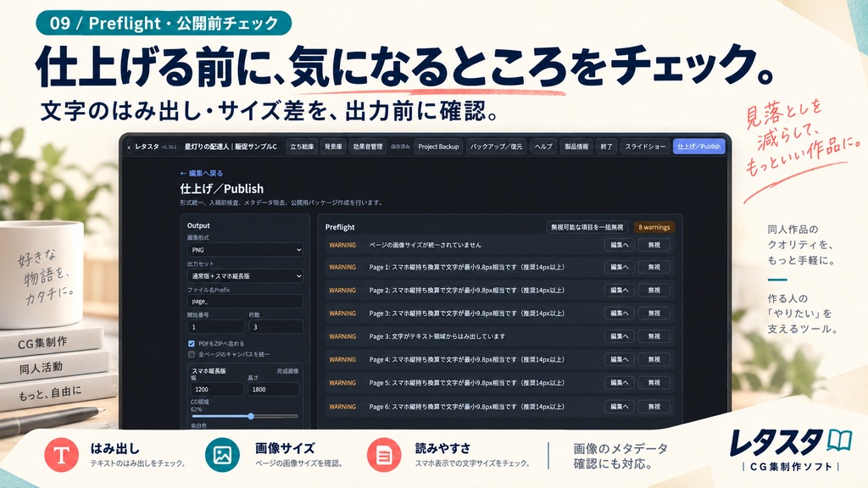The image size is (868, 488).
Task: Click 編集へ on Page 3 font size warning
Action: click(x=619, y=313)
